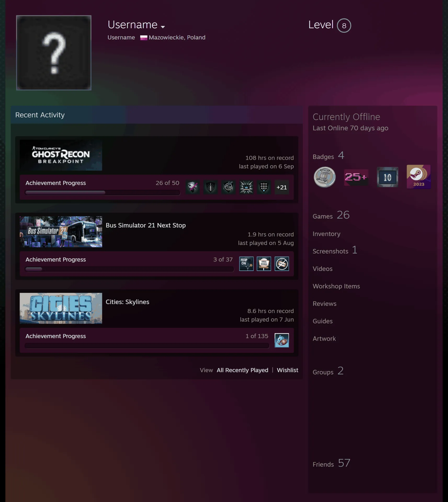Click second Ghost Recon shield achievement icon
Screen dimensions: 448x502
pyautogui.click(x=211, y=187)
